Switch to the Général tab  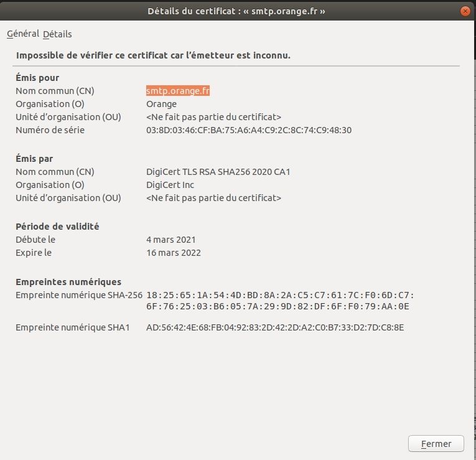pyautogui.click(x=23, y=34)
